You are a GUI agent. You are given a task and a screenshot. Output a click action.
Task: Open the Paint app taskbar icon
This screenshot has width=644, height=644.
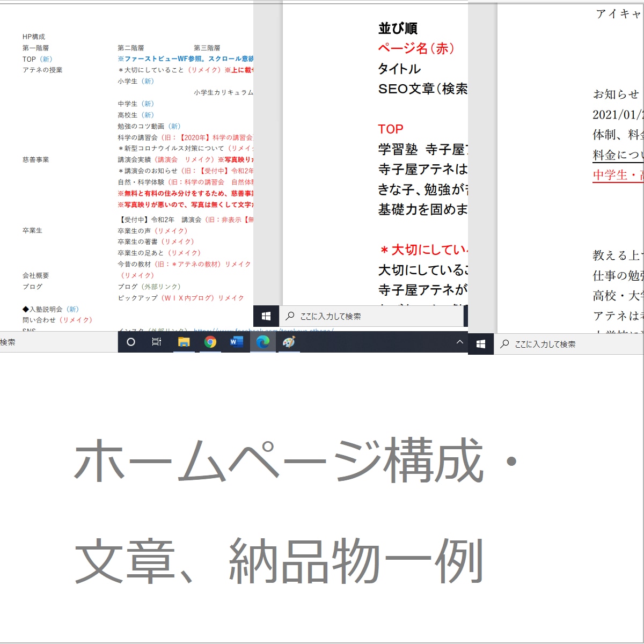289,342
